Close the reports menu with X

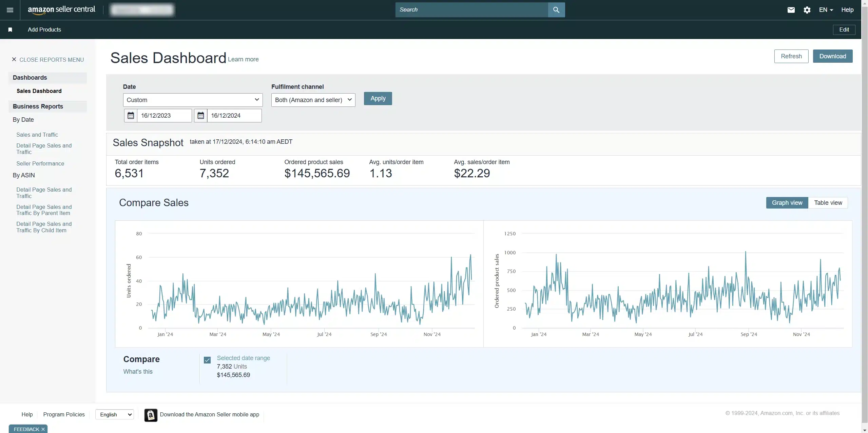(14, 59)
